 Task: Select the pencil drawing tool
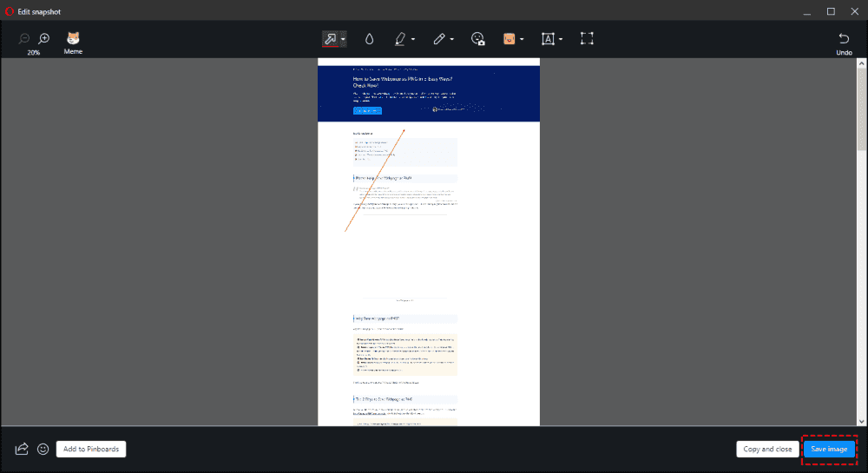(x=439, y=39)
